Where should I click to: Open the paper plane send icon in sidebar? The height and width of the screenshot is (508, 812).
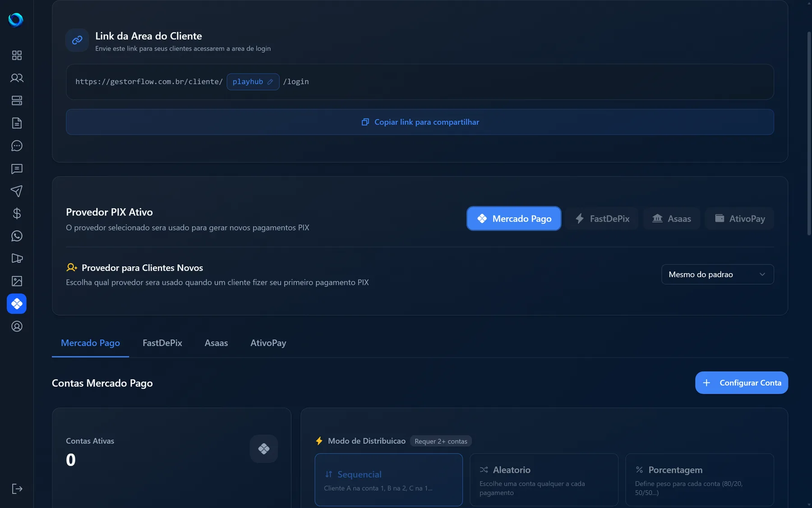(17, 191)
